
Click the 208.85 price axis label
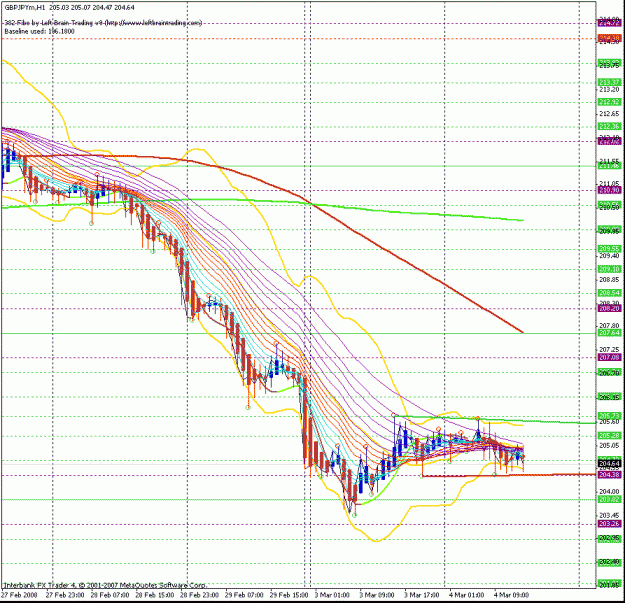[609, 280]
